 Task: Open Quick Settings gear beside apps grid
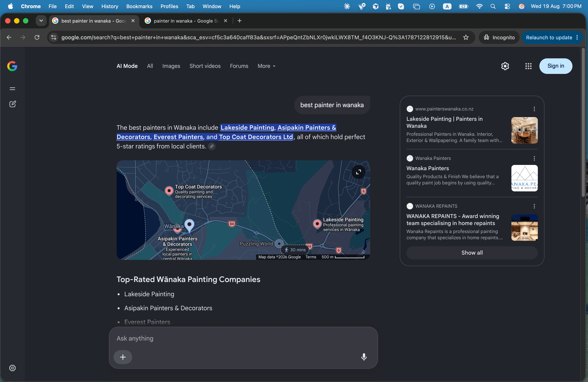tap(505, 66)
